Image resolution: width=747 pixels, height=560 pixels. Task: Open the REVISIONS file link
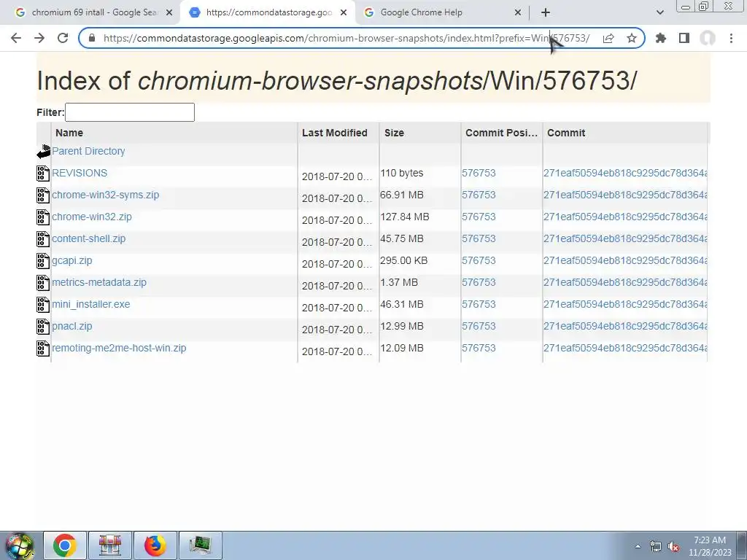80,173
